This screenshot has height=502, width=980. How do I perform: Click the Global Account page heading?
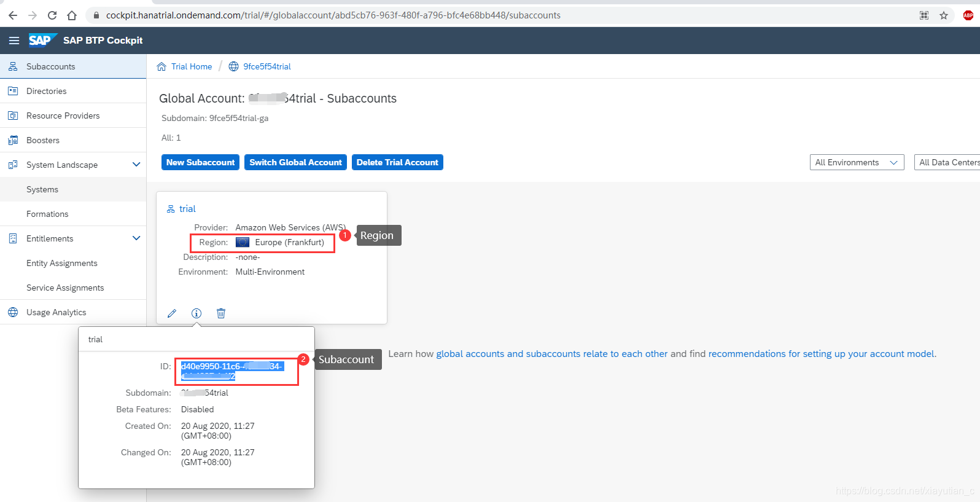(x=278, y=98)
